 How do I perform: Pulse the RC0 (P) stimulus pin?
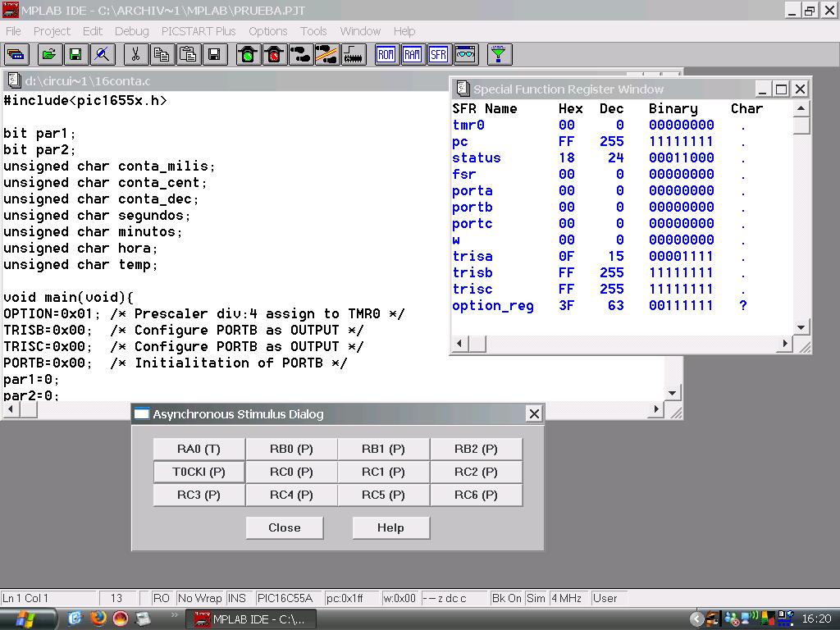[291, 472]
